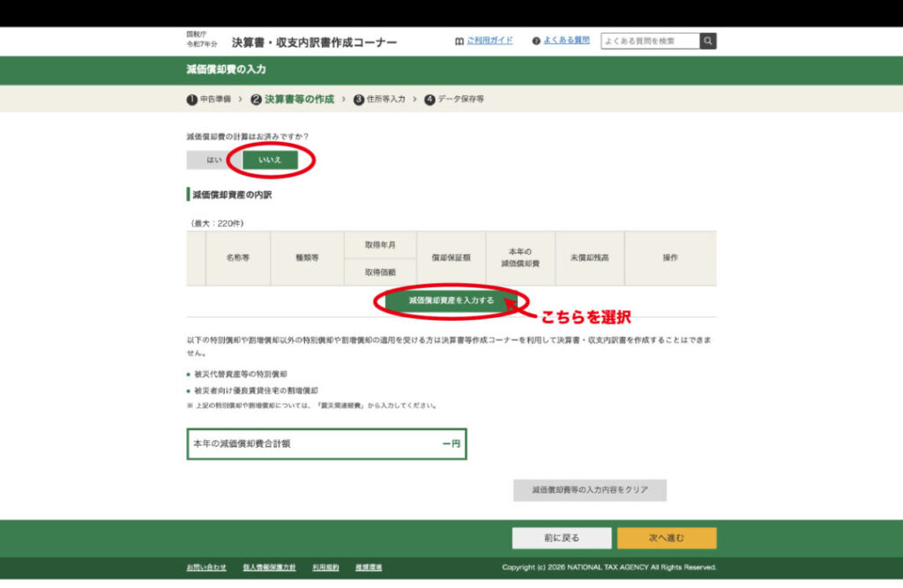Screen dimensions: 903x588
Task: Click the question mark icon beside よくある質問
Action: click(x=536, y=41)
